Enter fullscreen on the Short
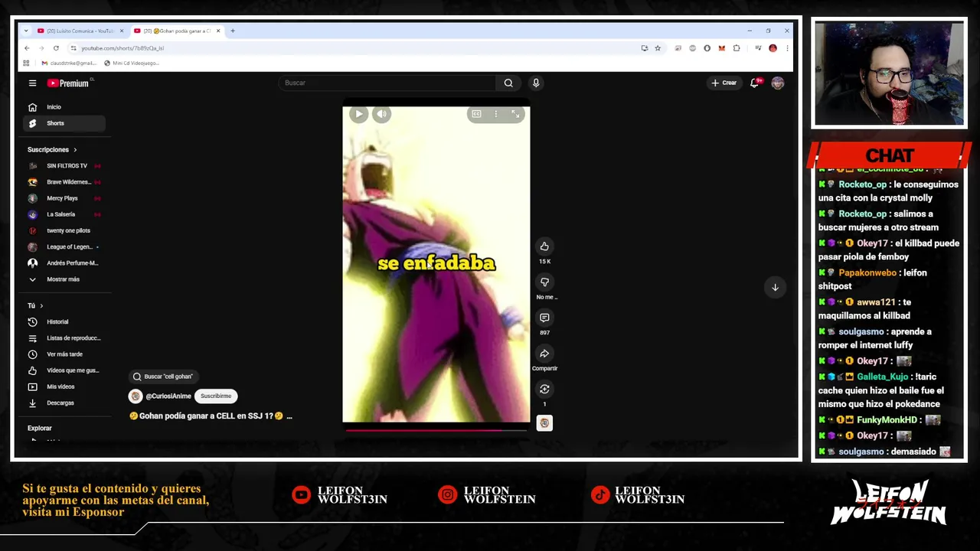Screen dimensions: 980x551 click(x=515, y=114)
